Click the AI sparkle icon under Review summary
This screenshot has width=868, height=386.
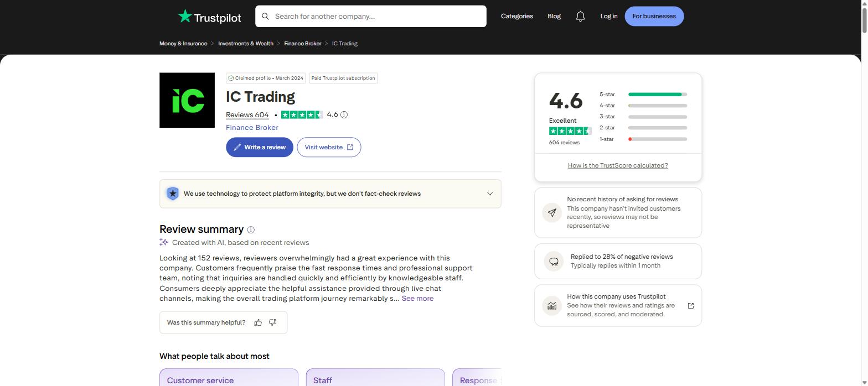164,242
